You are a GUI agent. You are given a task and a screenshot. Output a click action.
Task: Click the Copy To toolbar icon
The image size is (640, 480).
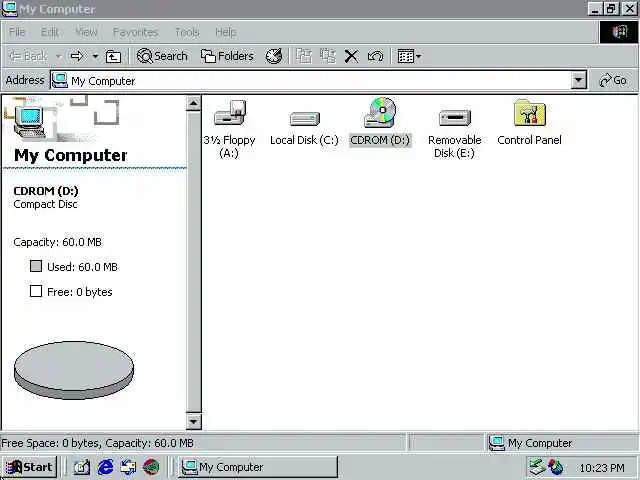point(328,56)
